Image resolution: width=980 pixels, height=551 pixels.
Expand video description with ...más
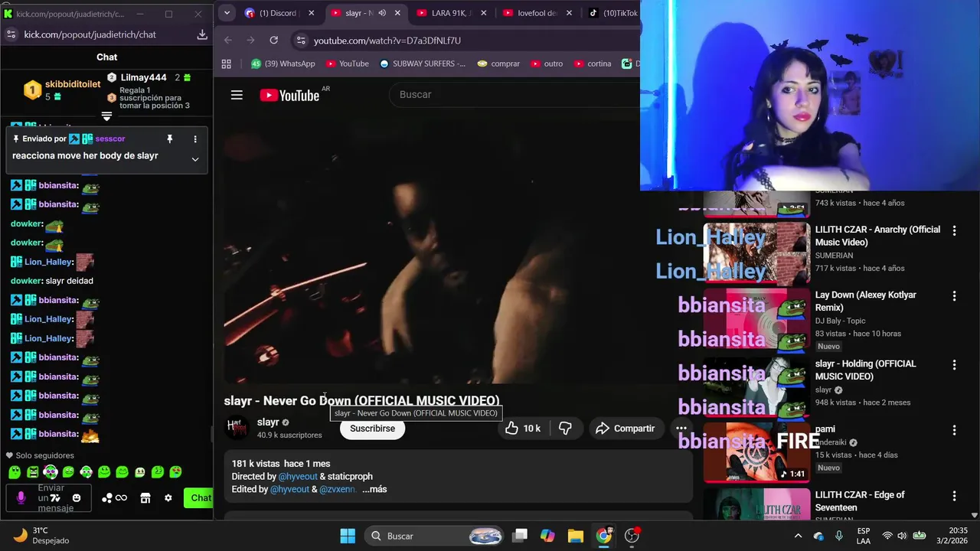[x=374, y=489]
